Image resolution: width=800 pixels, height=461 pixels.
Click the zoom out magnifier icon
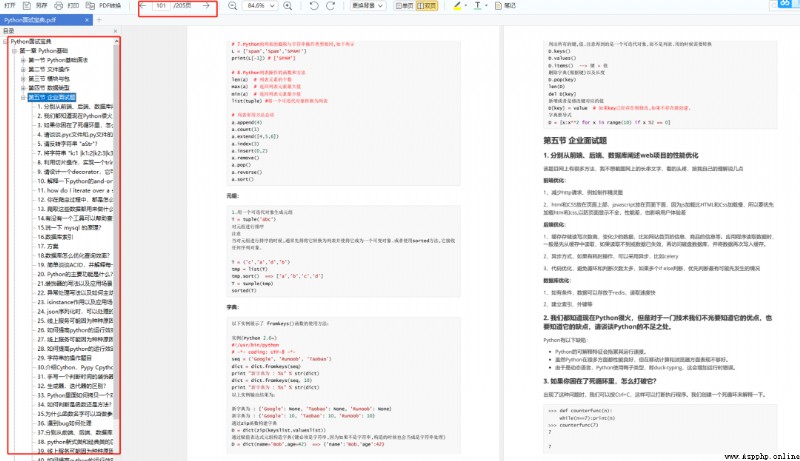232,6
